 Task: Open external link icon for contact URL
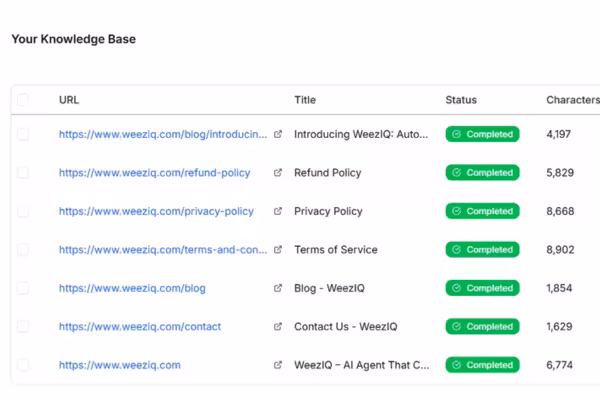click(x=278, y=327)
